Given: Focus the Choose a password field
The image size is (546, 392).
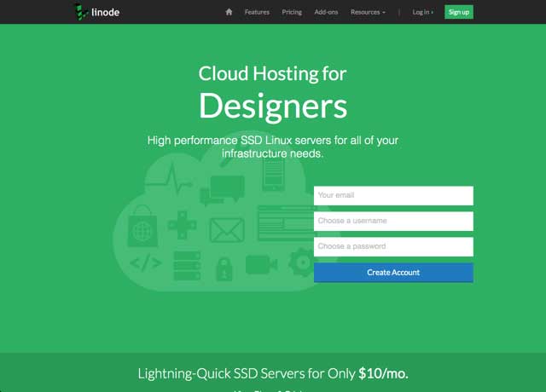Looking at the screenshot, I should [393, 247].
